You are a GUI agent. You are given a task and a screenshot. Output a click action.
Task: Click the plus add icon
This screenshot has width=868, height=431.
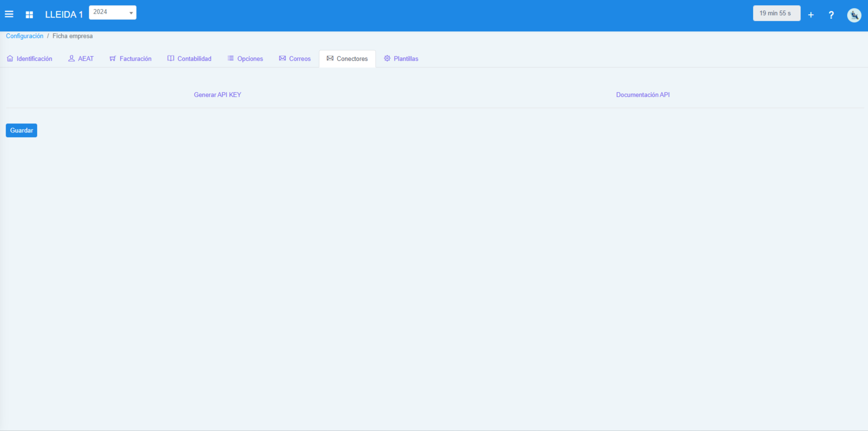[811, 15]
